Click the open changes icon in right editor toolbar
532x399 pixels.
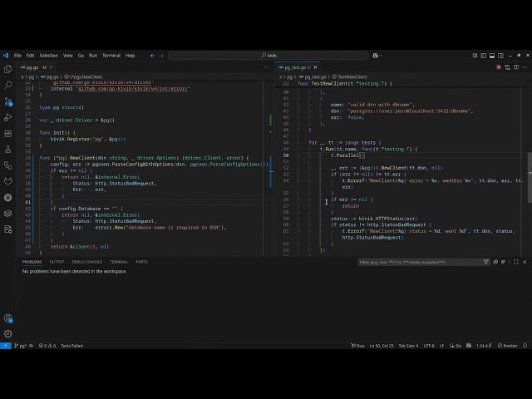[x=507, y=67]
